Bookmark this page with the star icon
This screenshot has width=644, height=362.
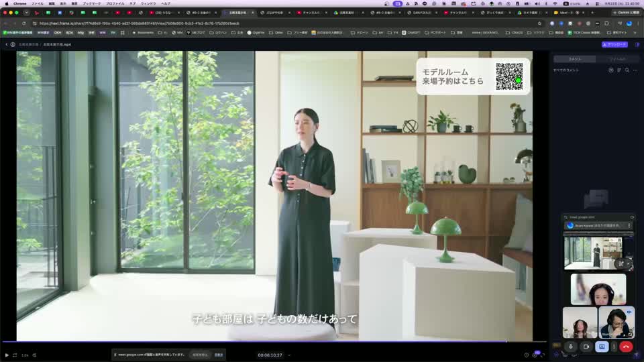coord(539,23)
